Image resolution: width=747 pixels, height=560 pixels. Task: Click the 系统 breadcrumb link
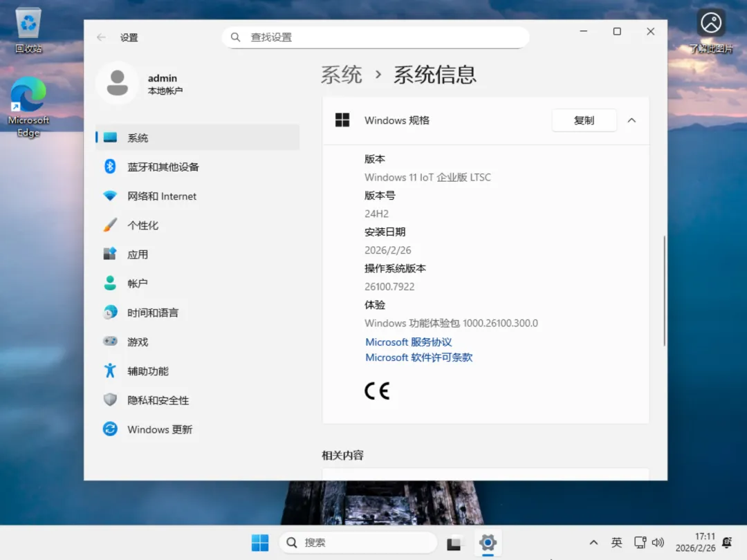click(341, 75)
